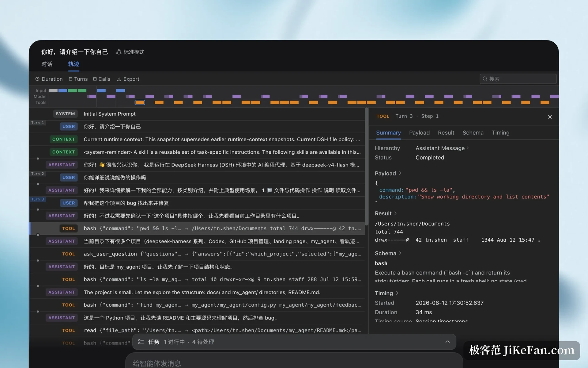Click the magnifier icon in the search box
The image size is (588, 368).
pos(485,79)
